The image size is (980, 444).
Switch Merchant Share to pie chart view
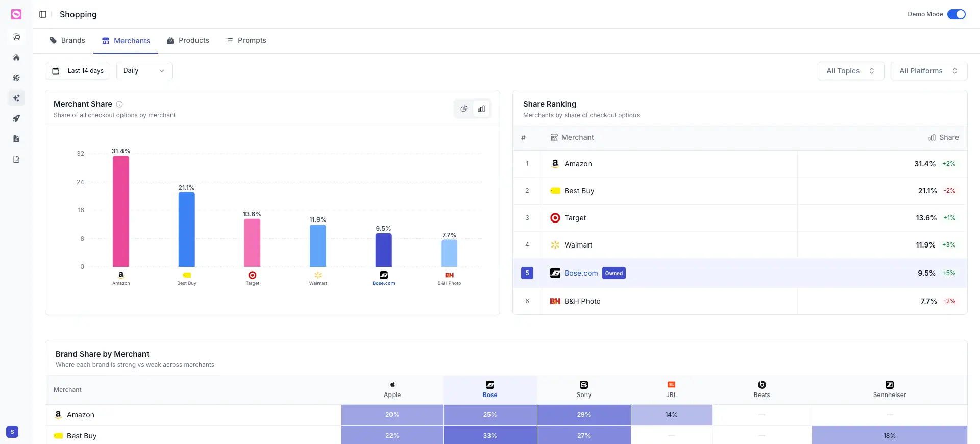(x=464, y=109)
